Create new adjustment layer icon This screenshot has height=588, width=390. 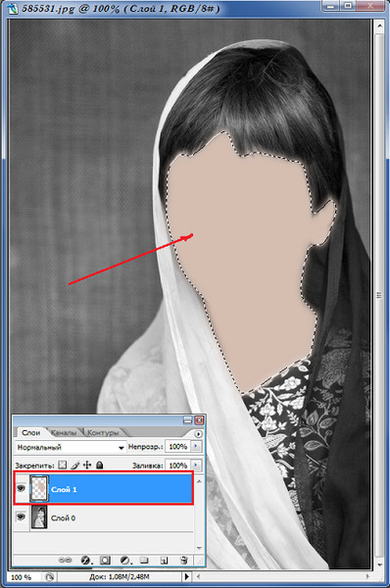(x=125, y=561)
